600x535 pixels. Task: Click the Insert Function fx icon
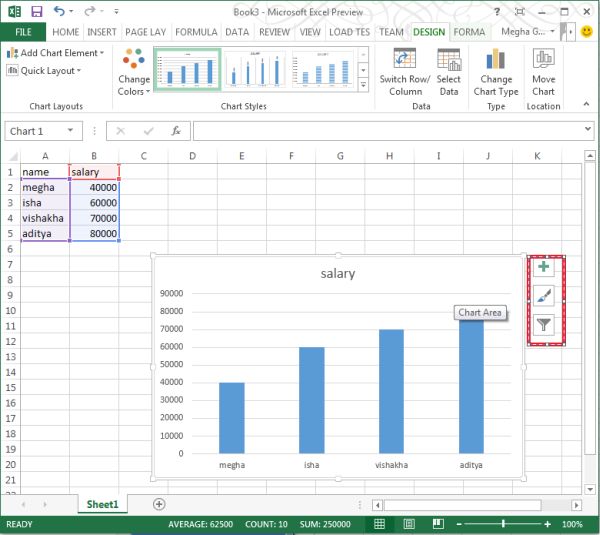click(x=175, y=131)
